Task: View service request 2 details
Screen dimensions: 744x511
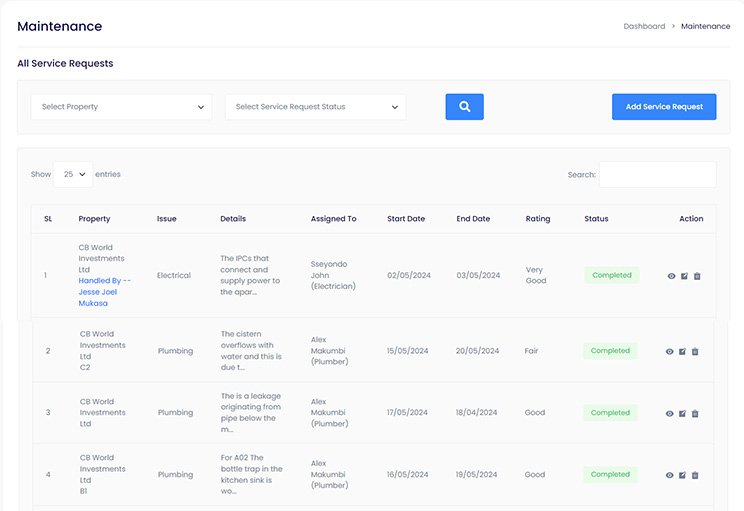Action: (x=669, y=352)
